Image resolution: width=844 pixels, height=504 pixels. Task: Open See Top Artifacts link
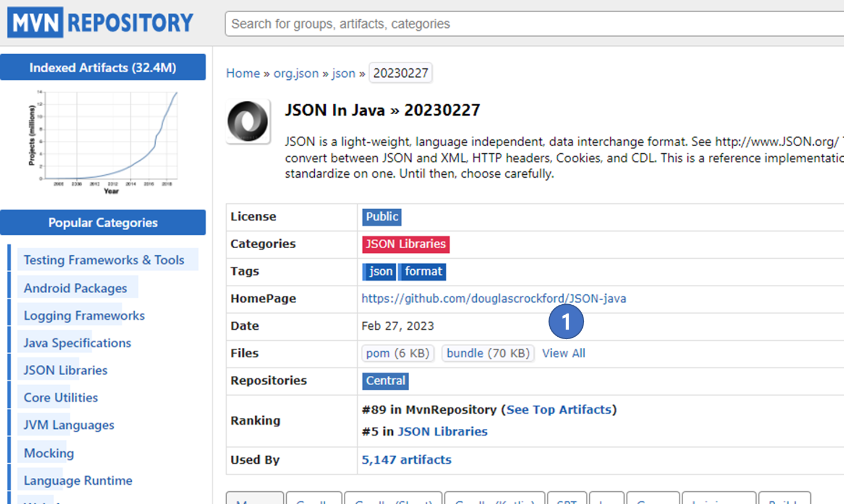559,410
